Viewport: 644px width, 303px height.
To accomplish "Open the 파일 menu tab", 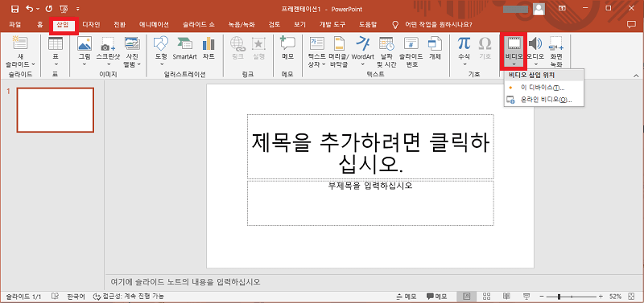I will pyautogui.click(x=14, y=25).
